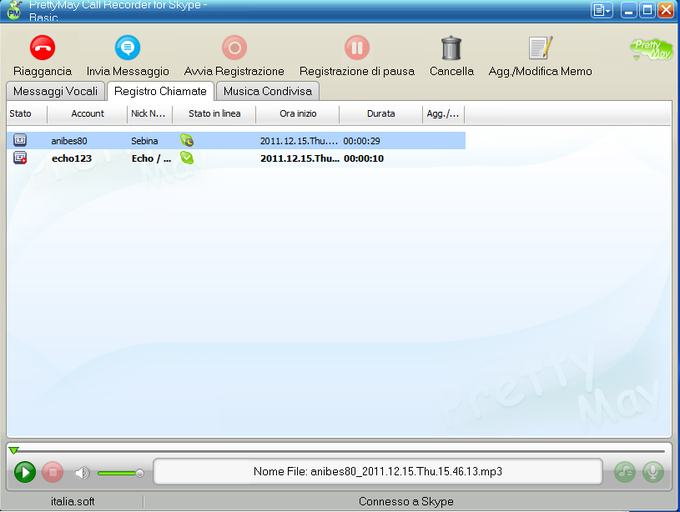Click the Sebina nickname cell

click(144, 141)
